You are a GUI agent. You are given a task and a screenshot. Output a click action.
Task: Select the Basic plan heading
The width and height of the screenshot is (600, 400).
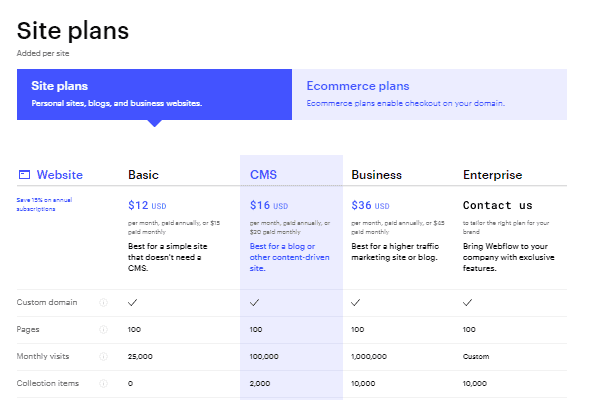143,175
